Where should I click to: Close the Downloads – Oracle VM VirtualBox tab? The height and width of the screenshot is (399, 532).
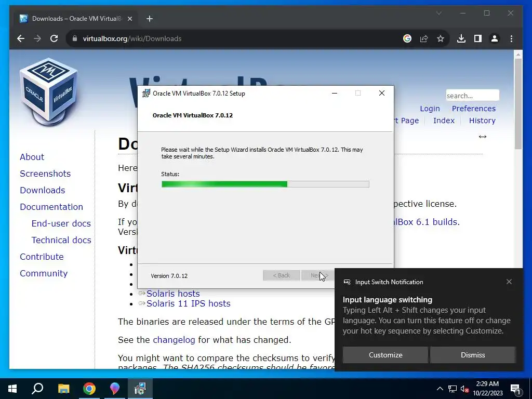(129, 19)
